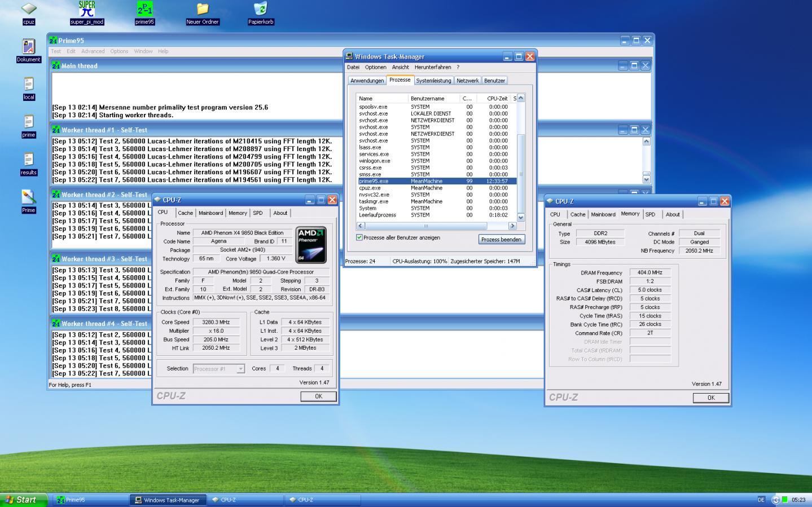
Task: Select taskmgr.exe process row
Action: pos(436,201)
